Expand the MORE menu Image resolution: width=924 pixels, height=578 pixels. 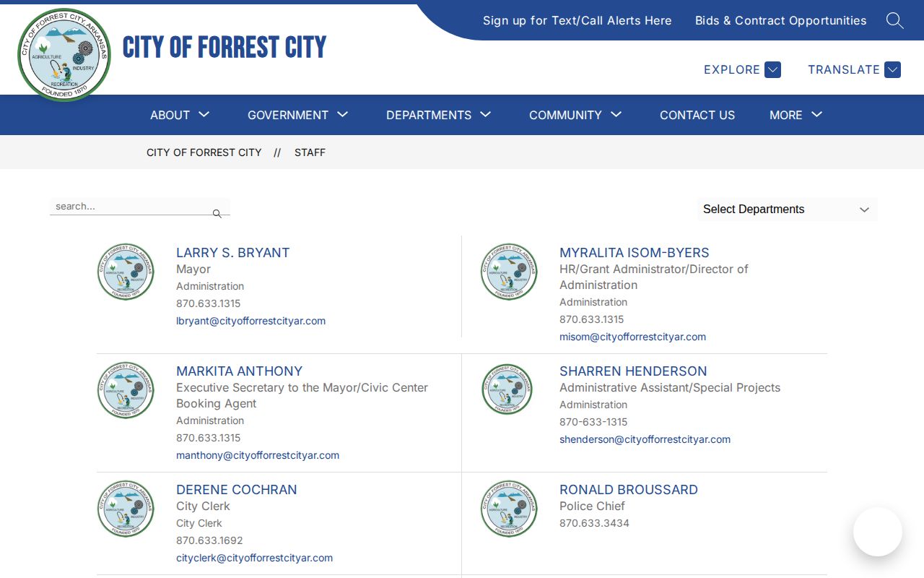(796, 115)
